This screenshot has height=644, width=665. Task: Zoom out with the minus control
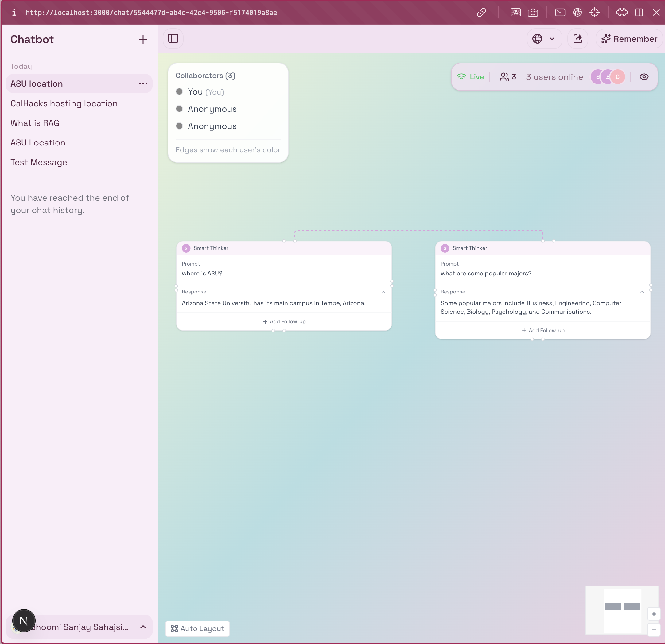[x=653, y=629]
